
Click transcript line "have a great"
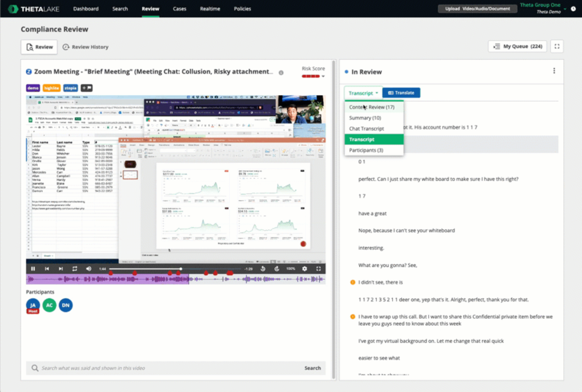tap(373, 213)
